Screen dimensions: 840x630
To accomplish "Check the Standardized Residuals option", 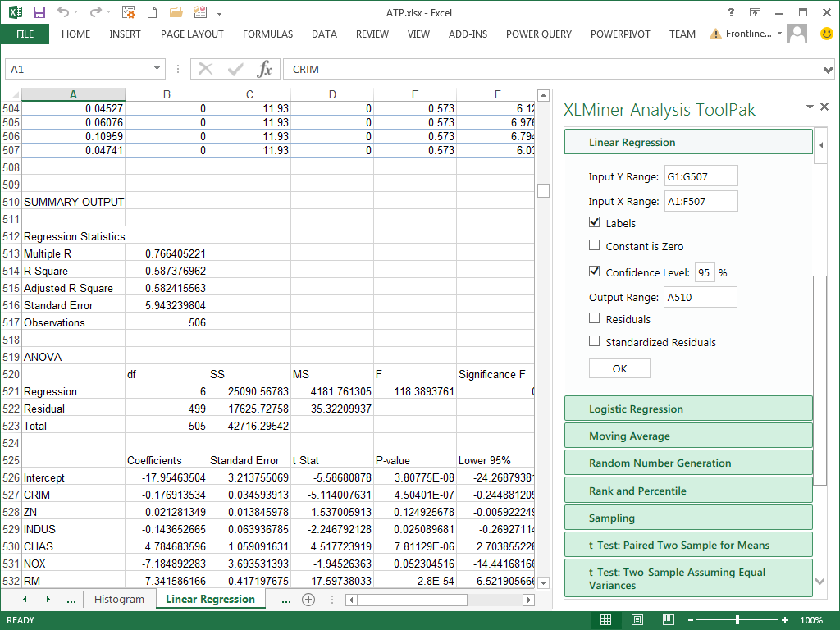I will (595, 342).
